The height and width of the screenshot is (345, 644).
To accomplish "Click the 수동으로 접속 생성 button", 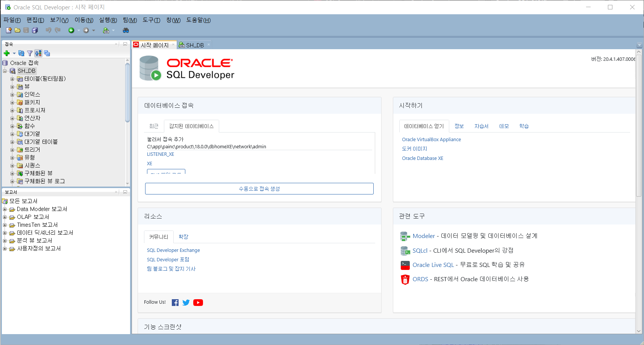I will pos(259,189).
